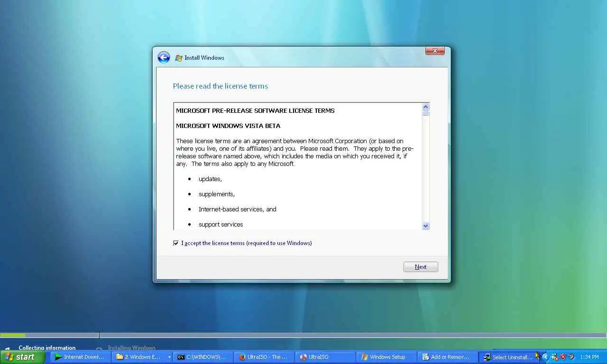Click the blue back arrow in Install Windows
The height and width of the screenshot is (364, 607).
(x=164, y=57)
